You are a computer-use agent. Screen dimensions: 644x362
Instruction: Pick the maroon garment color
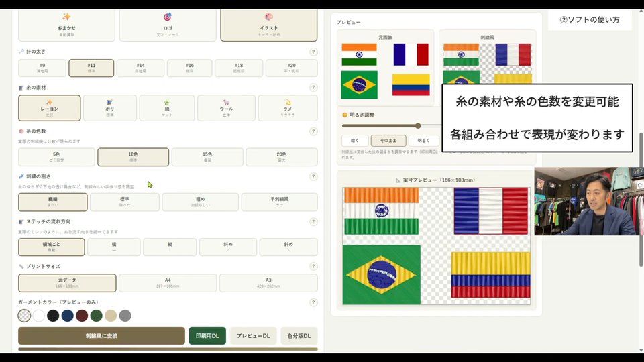tap(82, 316)
